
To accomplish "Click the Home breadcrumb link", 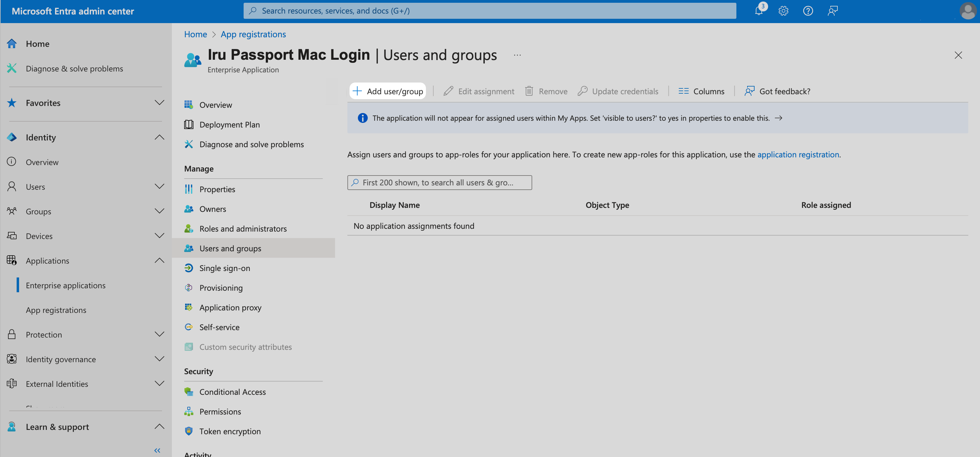I will pyautogui.click(x=195, y=34).
